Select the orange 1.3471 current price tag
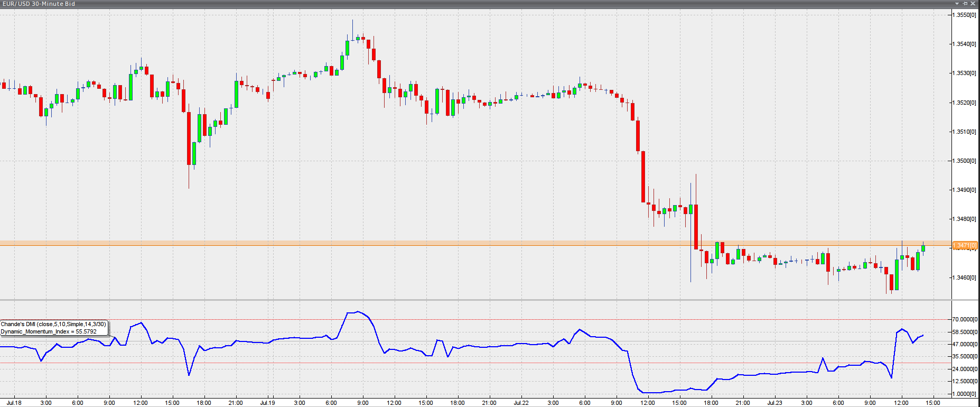This screenshot has height=407, width=980. coord(965,245)
